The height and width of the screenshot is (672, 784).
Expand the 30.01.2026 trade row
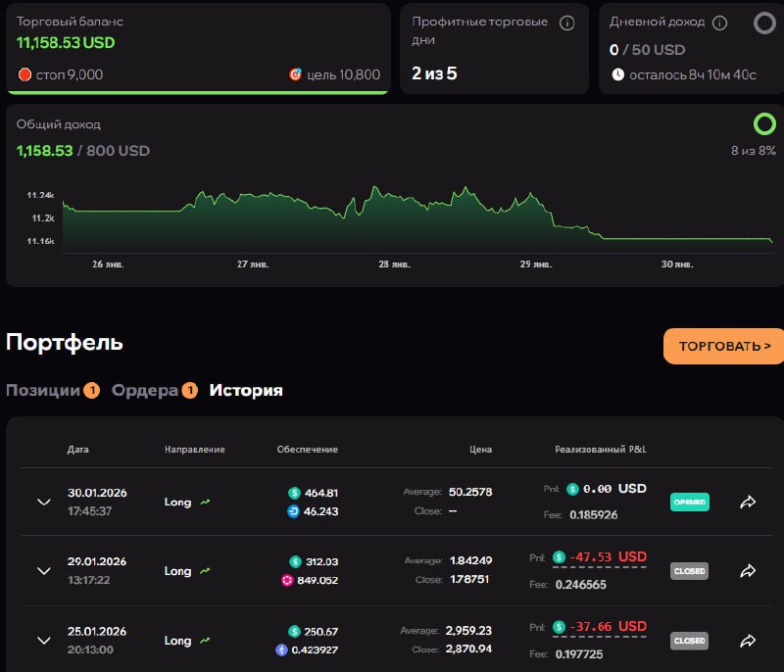43,503
